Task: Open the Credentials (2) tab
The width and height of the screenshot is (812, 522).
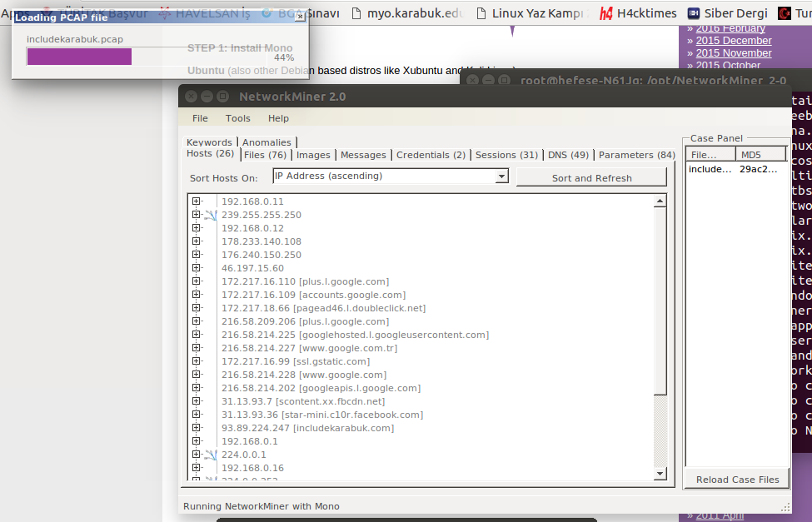Action: [431, 155]
